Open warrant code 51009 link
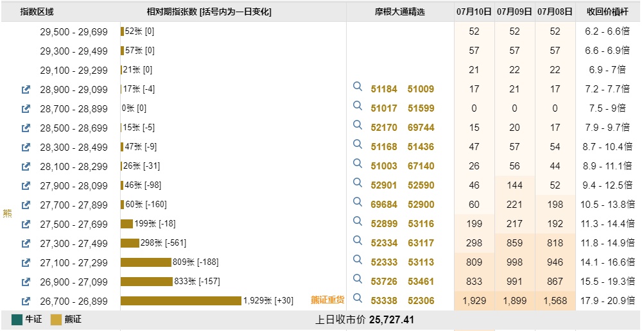This screenshot has width=644, height=331. 421,89
